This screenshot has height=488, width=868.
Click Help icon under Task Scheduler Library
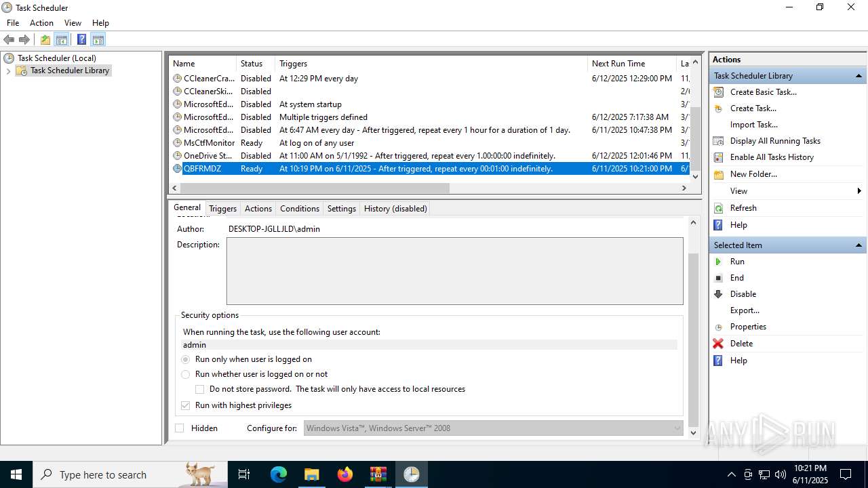coord(719,225)
